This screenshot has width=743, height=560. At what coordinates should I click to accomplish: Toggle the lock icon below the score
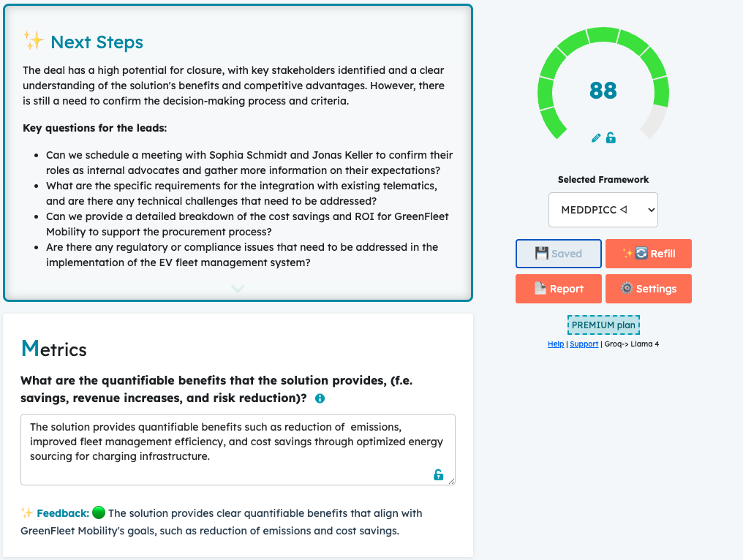pyautogui.click(x=611, y=137)
